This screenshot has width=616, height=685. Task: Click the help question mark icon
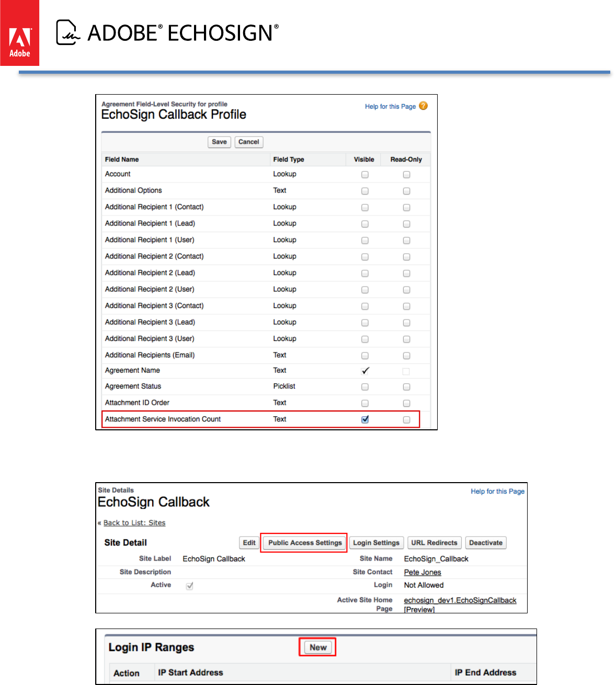(x=424, y=106)
